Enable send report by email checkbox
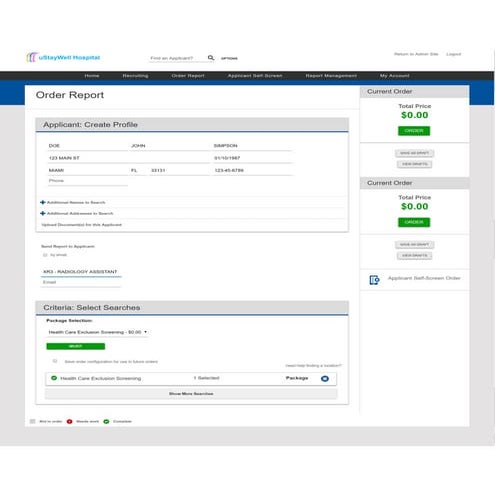Screen dimensions: 495x495 (x=45, y=255)
